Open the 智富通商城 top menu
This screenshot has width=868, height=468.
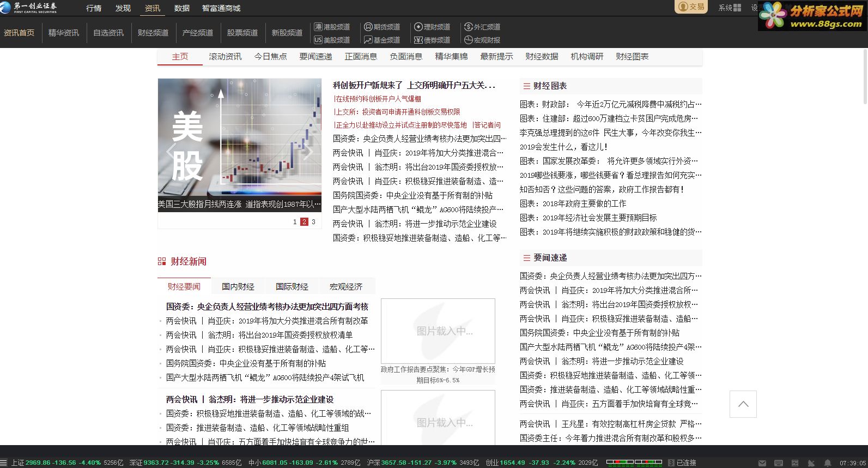click(221, 8)
